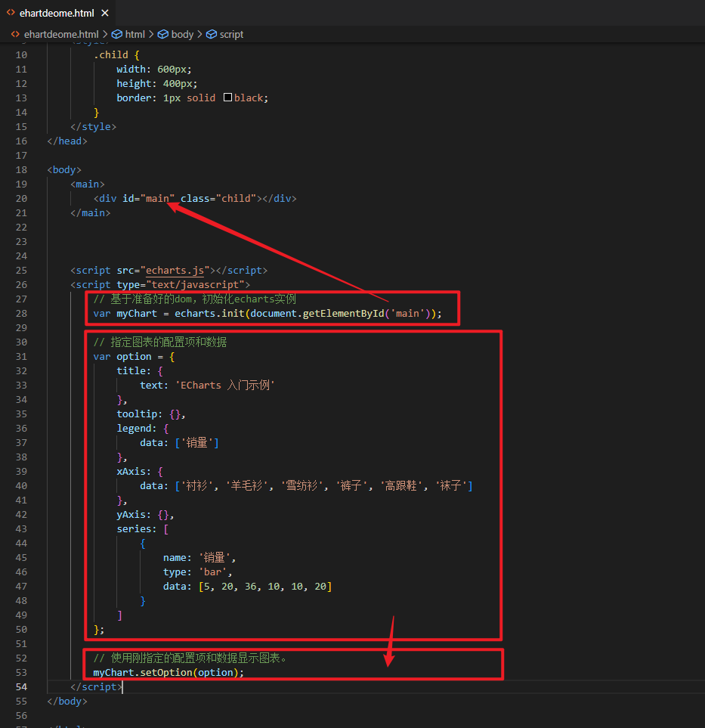
Task: Open the ehartdeome.html breadcrumb file dropdown
Action: click(60, 34)
